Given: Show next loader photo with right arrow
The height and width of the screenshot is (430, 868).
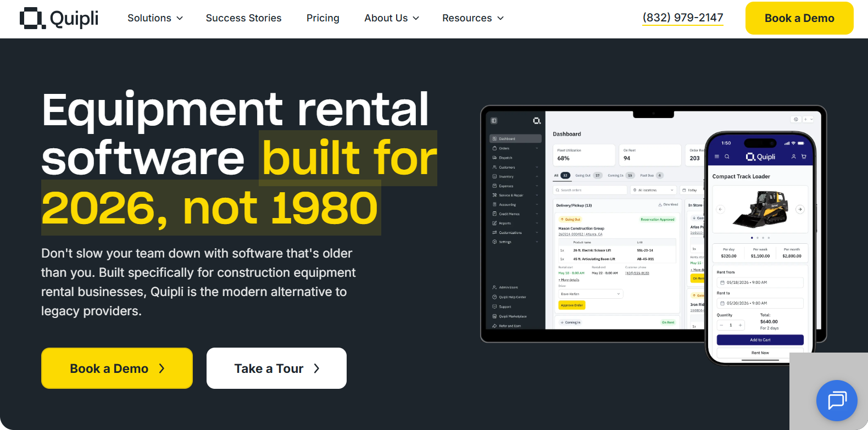Looking at the screenshot, I should pos(800,209).
